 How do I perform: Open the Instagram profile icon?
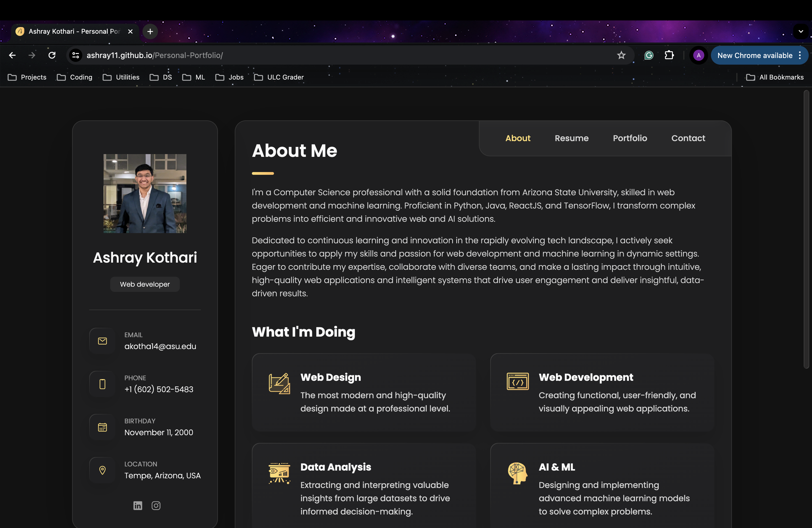pos(156,505)
